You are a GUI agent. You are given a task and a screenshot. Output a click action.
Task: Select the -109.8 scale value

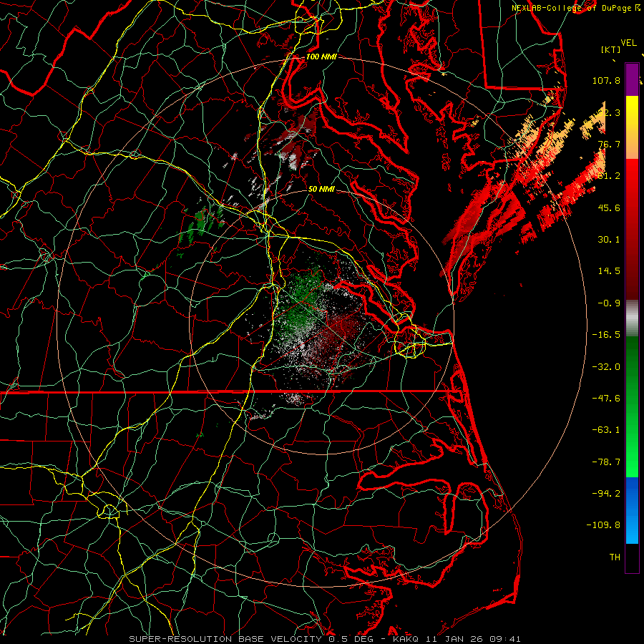pyautogui.click(x=603, y=525)
